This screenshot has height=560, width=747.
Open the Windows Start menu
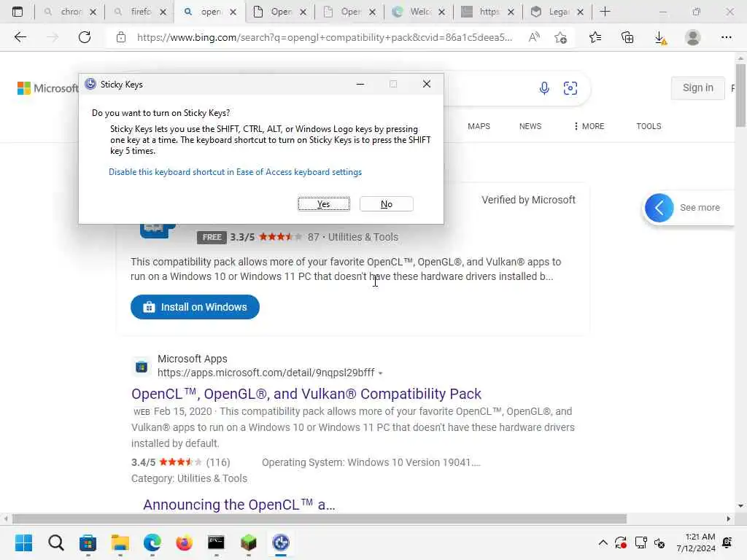click(23, 542)
